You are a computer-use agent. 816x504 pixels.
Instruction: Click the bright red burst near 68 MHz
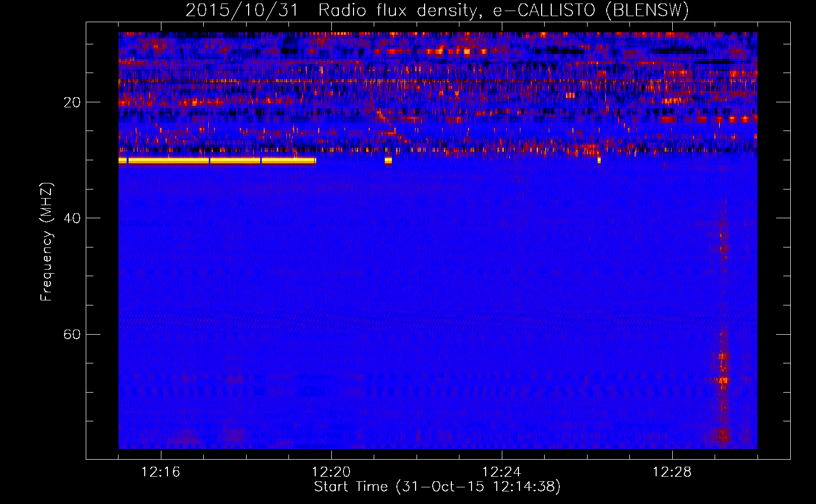724,380
